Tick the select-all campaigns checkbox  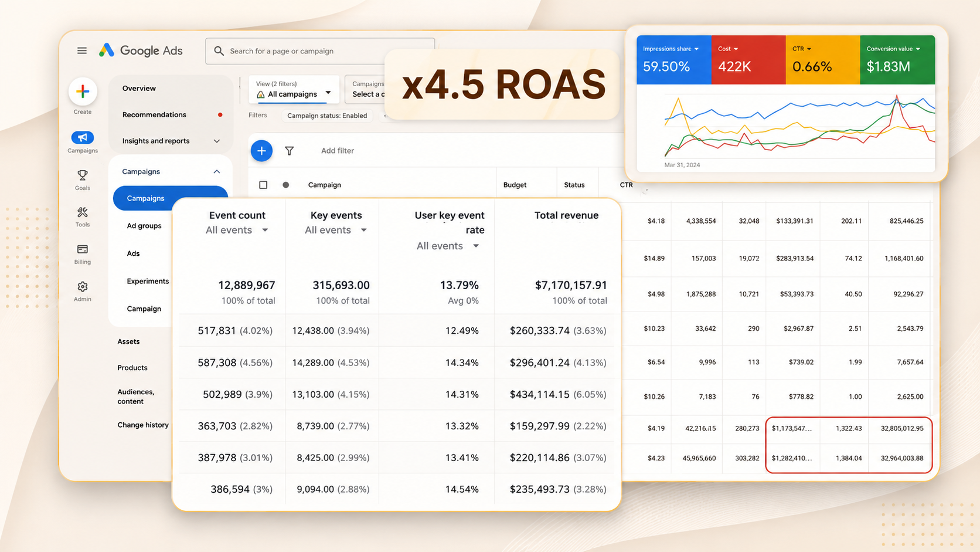[x=263, y=185]
